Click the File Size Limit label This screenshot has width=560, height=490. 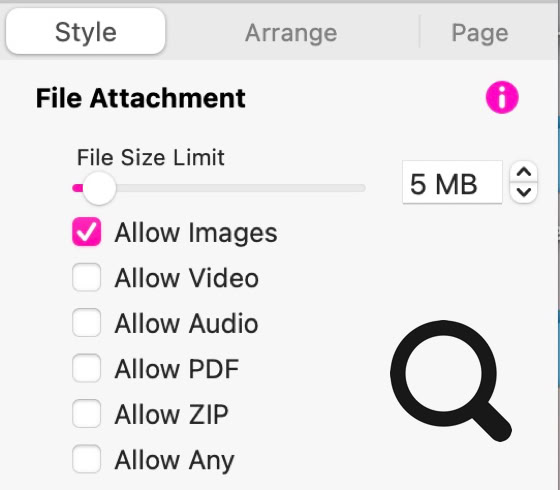[151, 158]
